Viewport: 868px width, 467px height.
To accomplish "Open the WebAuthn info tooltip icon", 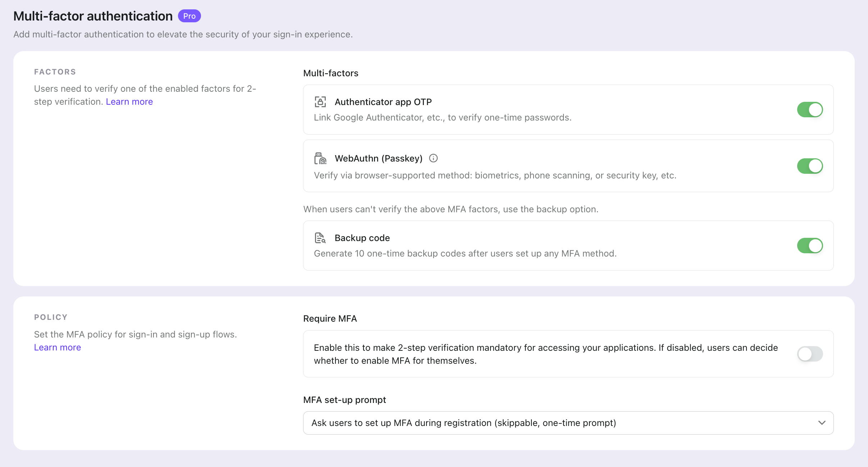I will point(433,158).
